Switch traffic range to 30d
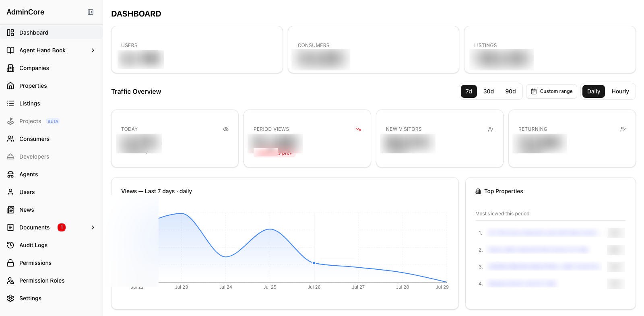Viewport: 644px width, 316px height. tap(489, 91)
